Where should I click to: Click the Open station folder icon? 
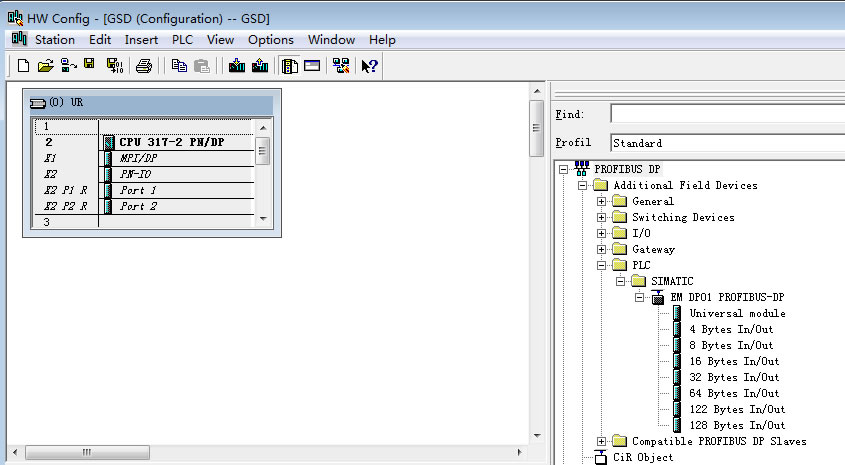pyautogui.click(x=46, y=66)
